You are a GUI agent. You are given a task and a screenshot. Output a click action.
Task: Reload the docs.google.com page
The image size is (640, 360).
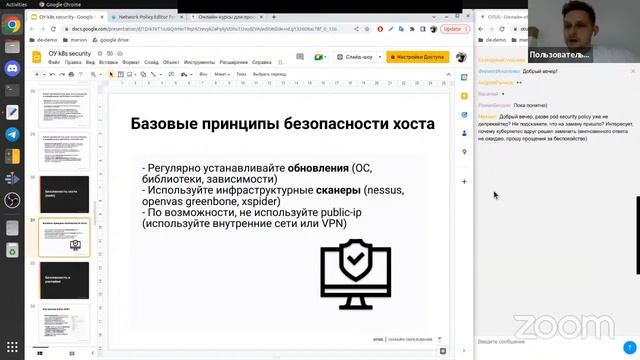click(x=53, y=29)
